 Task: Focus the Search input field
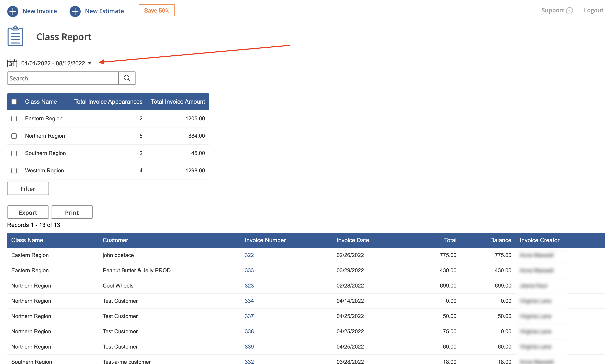tap(63, 78)
